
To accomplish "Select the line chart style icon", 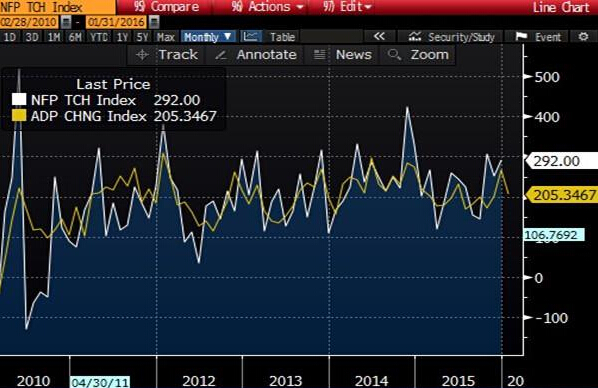I will point(251,37).
